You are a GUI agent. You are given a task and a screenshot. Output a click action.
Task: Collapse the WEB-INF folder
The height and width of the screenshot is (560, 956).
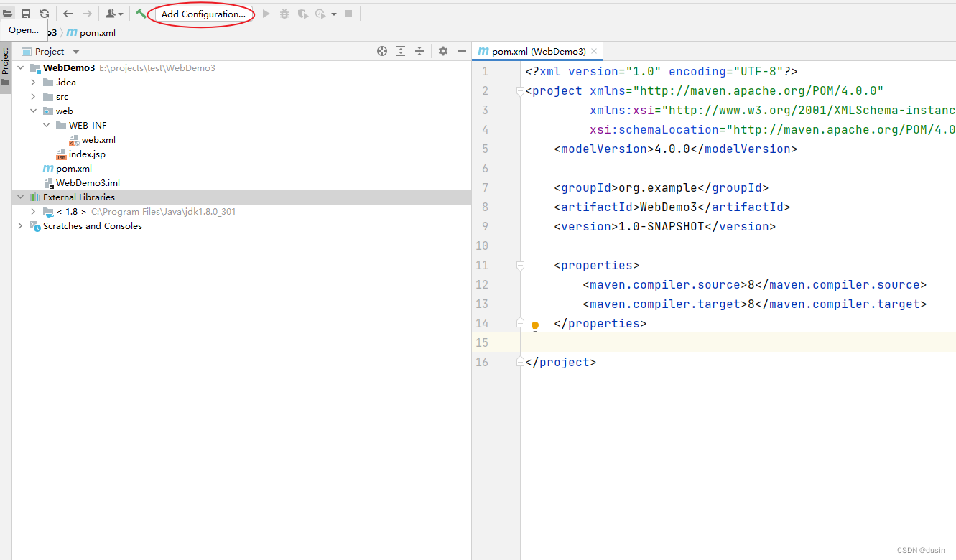click(x=46, y=125)
